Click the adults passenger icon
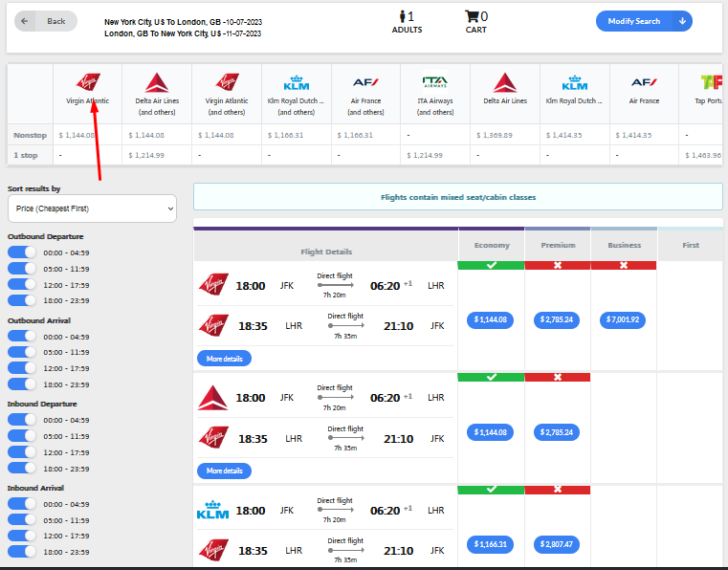728x570 pixels. [403, 16]
